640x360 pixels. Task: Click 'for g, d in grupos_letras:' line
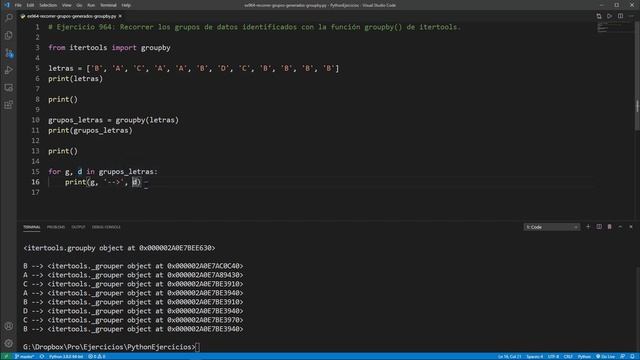click(x=103, y=171)
